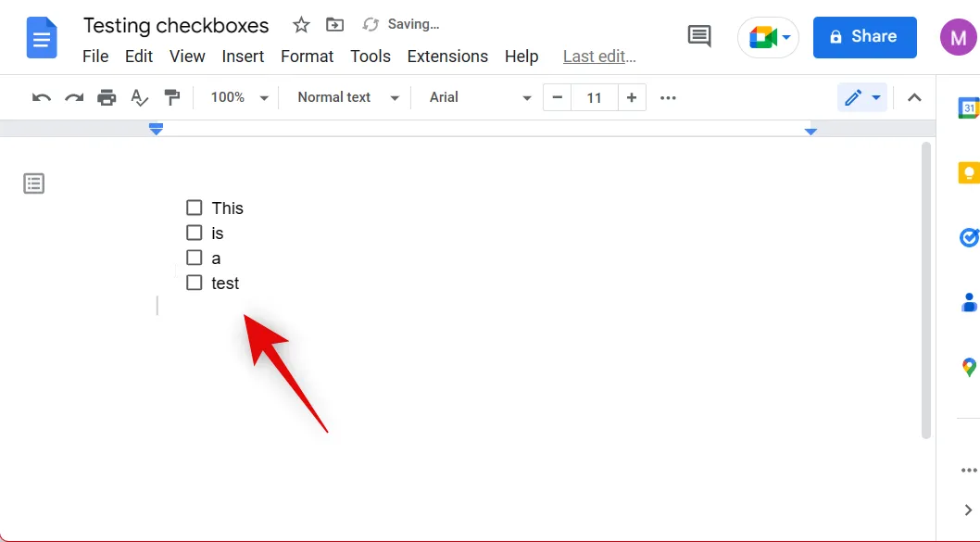Open the Help menu
The width and height of the screenshot is (980, 542).
pyautogui.click(x=521, y=57)
